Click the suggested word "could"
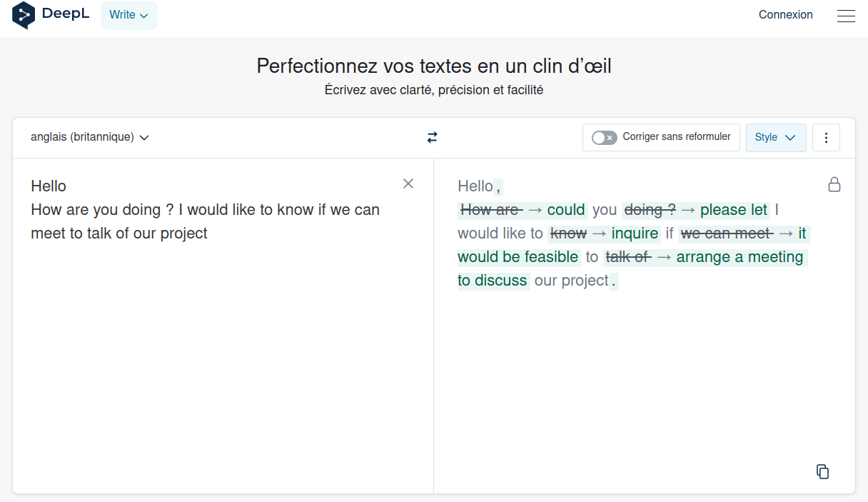Viewport: 868px width, 502px height. (566, 210)
